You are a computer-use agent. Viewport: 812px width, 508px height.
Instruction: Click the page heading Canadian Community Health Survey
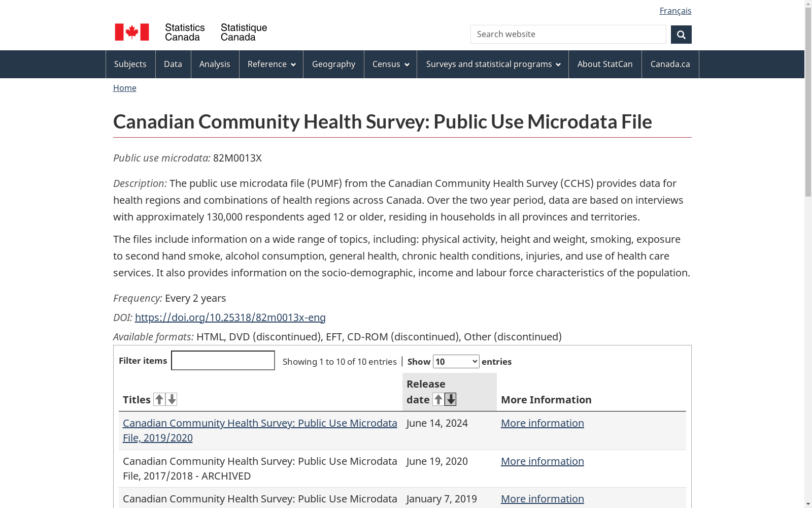383,122
